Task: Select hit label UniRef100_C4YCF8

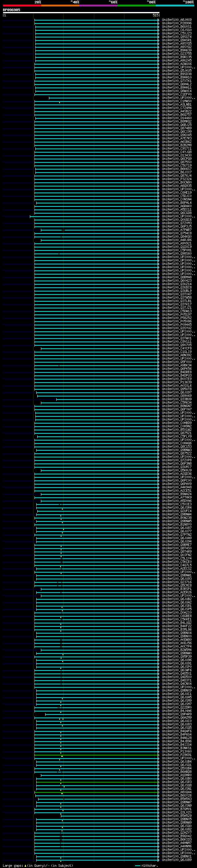Action: point(177,349)
